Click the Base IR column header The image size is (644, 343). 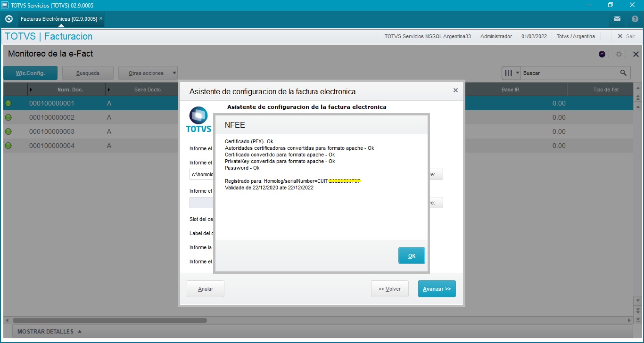(510, 90)
